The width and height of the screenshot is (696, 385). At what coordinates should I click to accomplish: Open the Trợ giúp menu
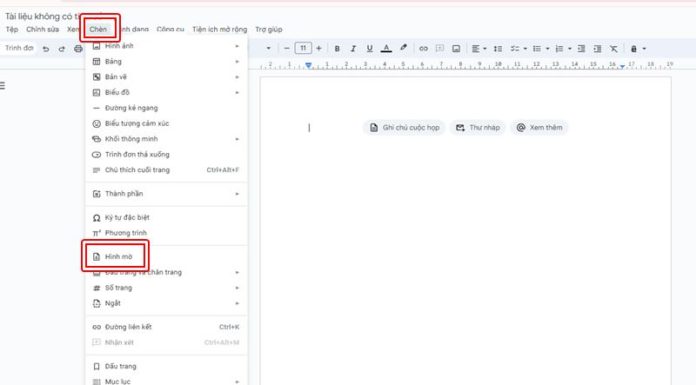(x=269, y=29)
